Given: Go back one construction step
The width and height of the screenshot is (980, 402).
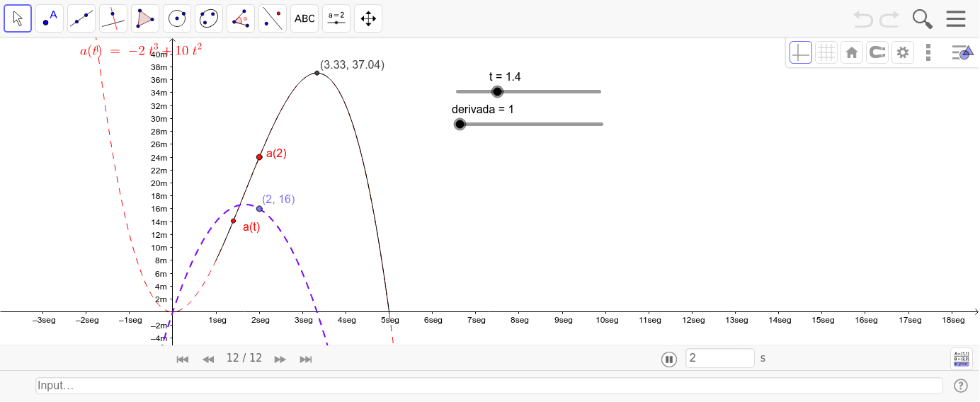Looking at the screenshot, I should click(x=208, y=360).
